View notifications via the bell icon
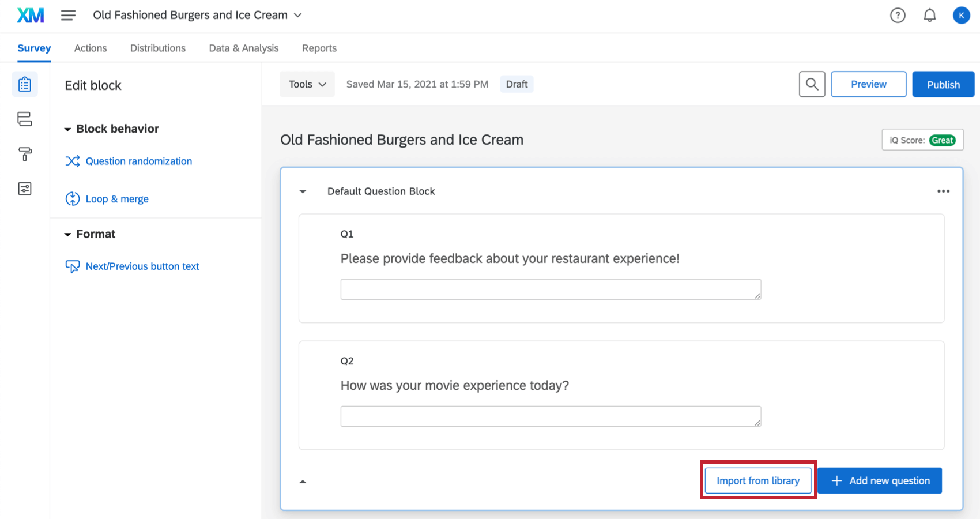 [929, 15]
